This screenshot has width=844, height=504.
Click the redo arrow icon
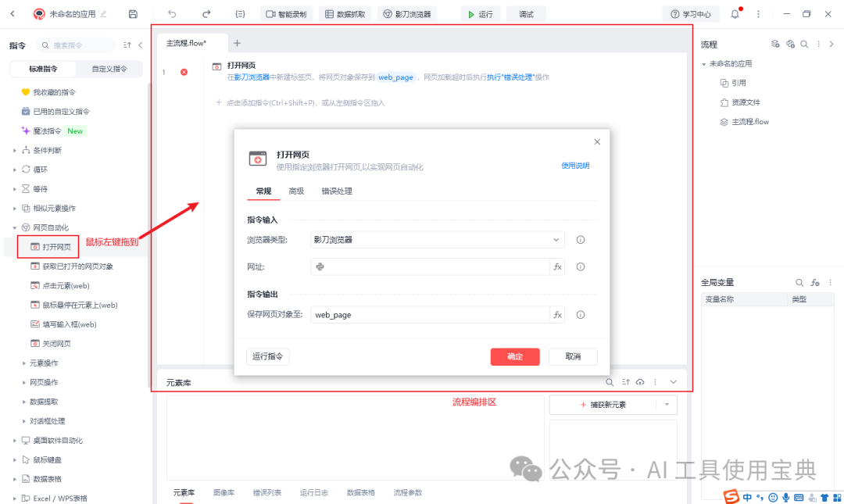tap(206, 14)
